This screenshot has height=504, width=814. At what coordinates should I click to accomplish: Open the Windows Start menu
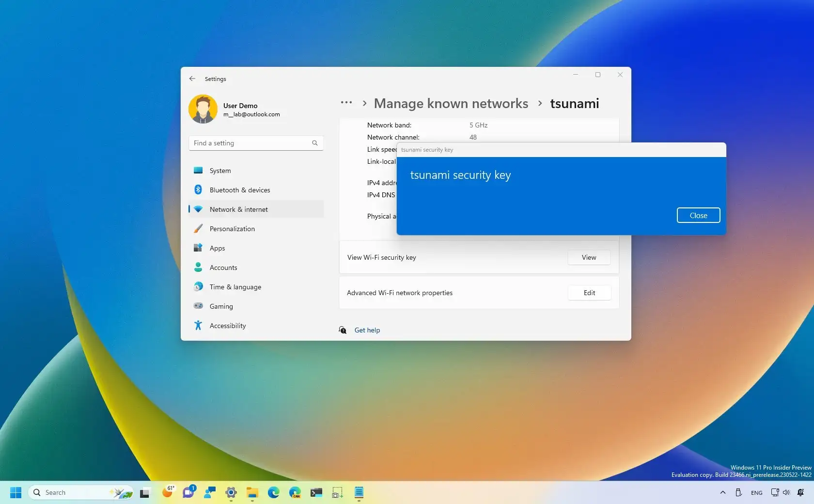point(16,492)
